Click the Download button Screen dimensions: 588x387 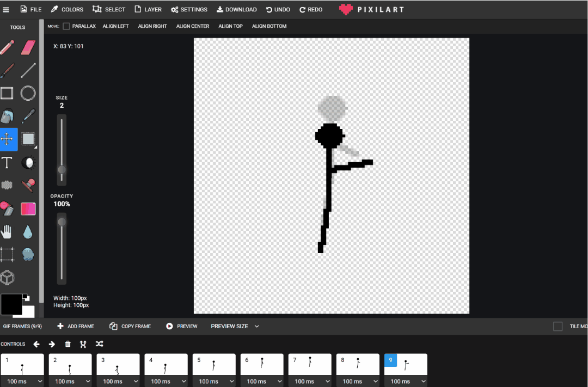point(237,9)
